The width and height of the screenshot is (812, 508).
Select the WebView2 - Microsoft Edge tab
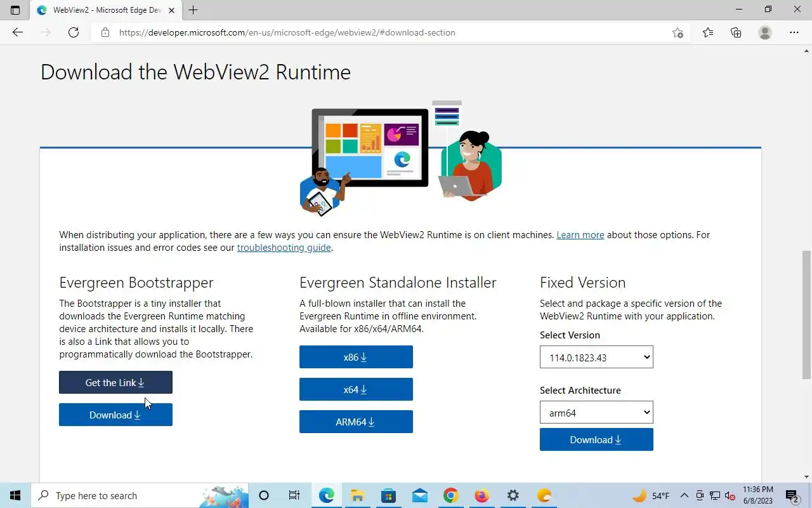coord(105,10)
